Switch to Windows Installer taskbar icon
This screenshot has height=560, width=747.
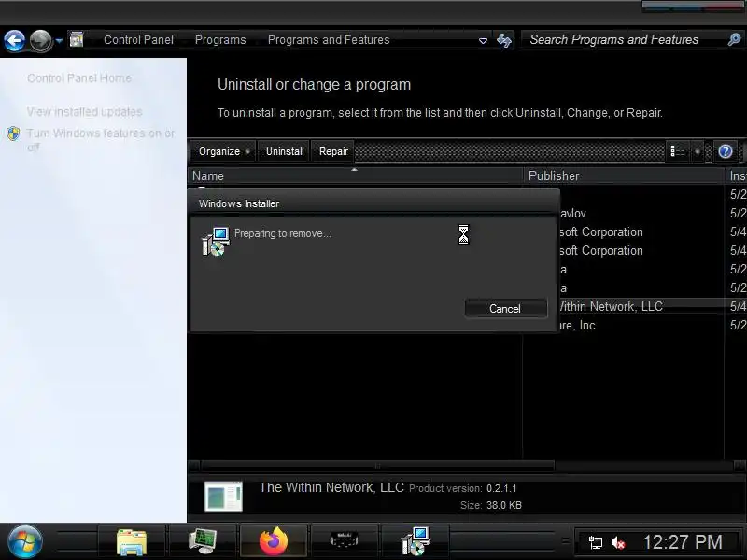tap(415, 542)
